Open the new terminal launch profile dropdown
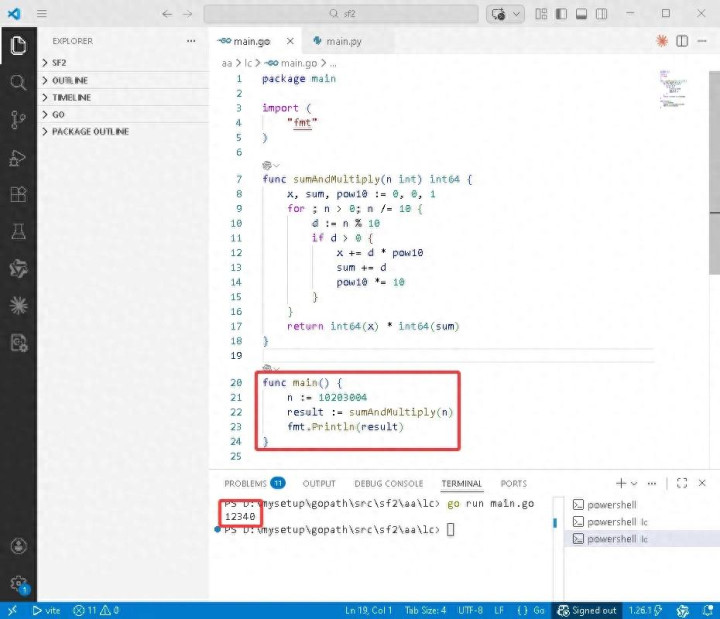 pyautogui.click(x=636, y=483)
